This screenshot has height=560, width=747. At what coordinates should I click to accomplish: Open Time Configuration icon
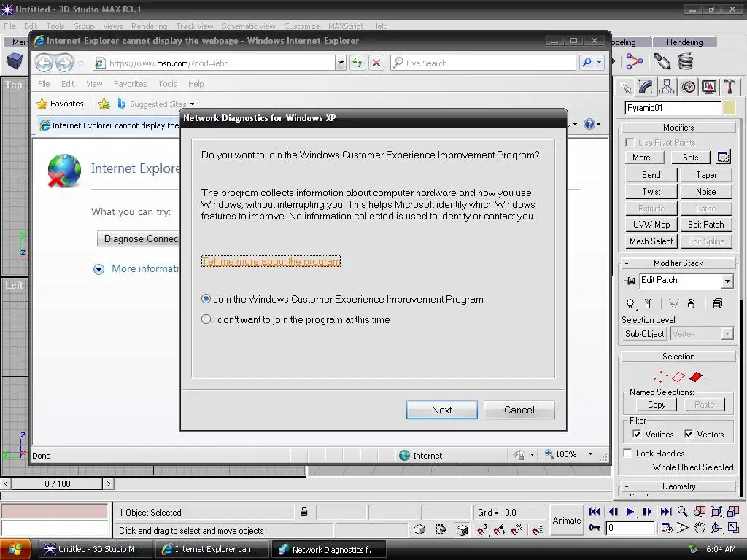click(667, 528)
